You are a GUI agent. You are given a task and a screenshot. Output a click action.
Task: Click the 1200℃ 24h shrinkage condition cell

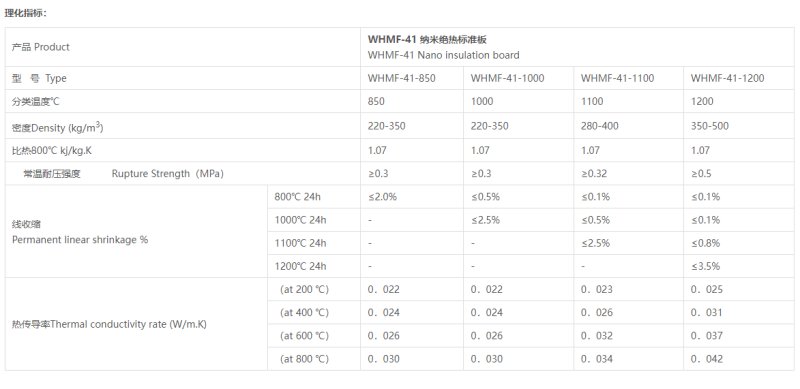coord(314,266)
